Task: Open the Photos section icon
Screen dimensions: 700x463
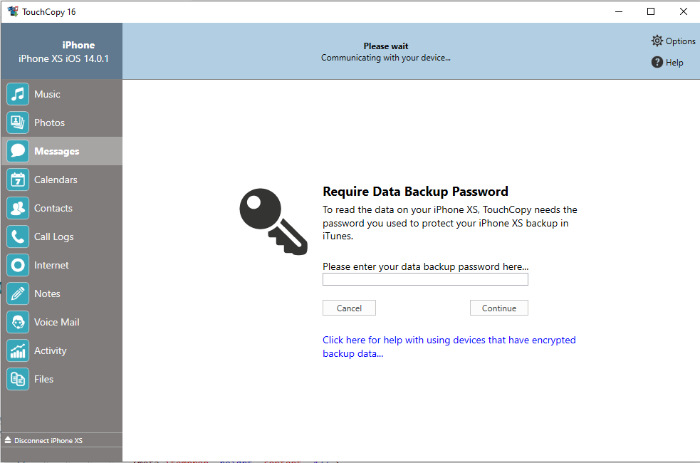Action: pos(18,123)
